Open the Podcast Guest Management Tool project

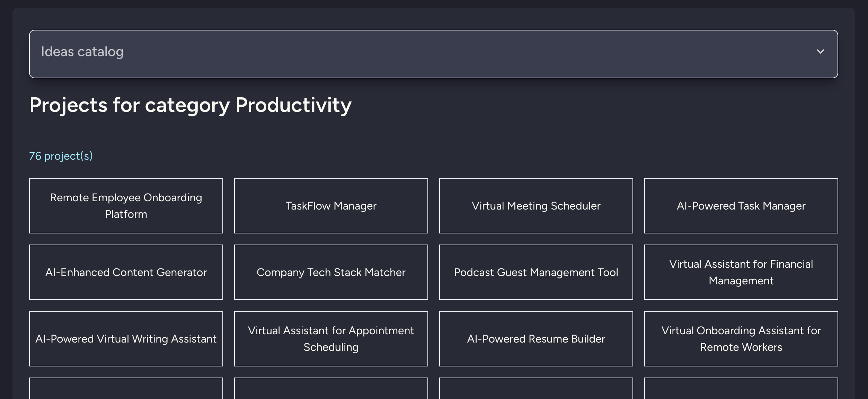(536, 273)
